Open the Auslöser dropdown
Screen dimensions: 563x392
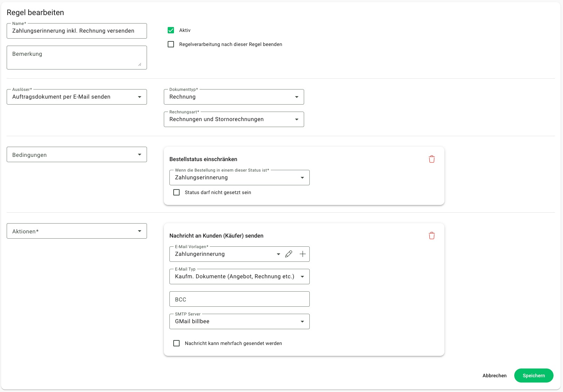point(77,97)
